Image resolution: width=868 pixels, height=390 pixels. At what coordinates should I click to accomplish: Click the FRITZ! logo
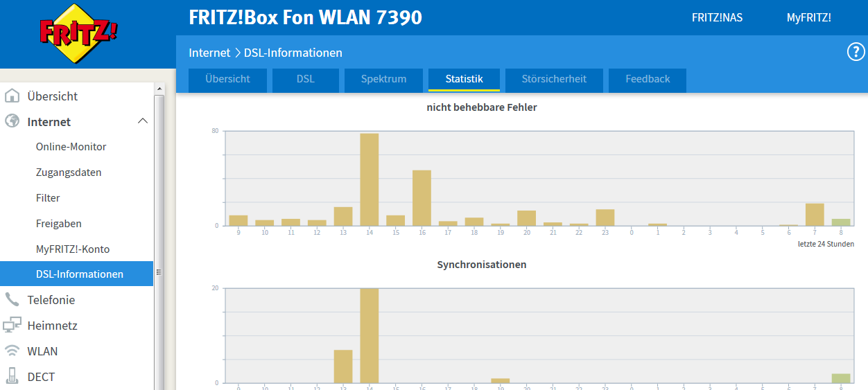(78, 33)
